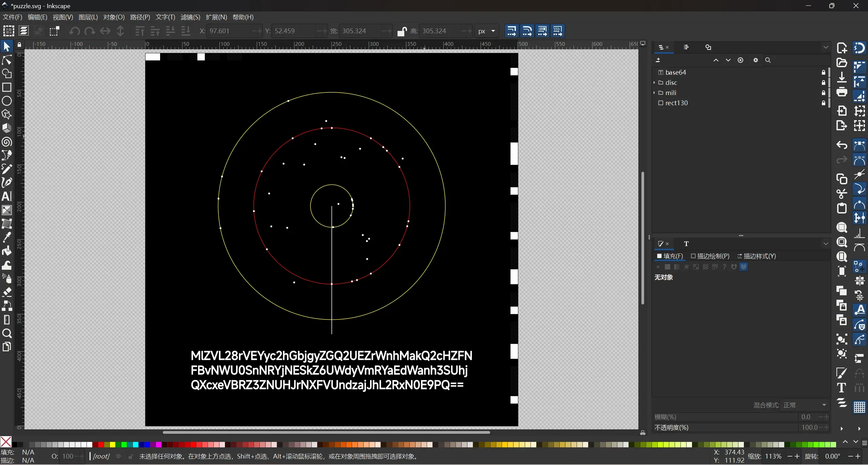868x465 pixels.
Task: Select the Zoom tool
Action: point(7,333)
